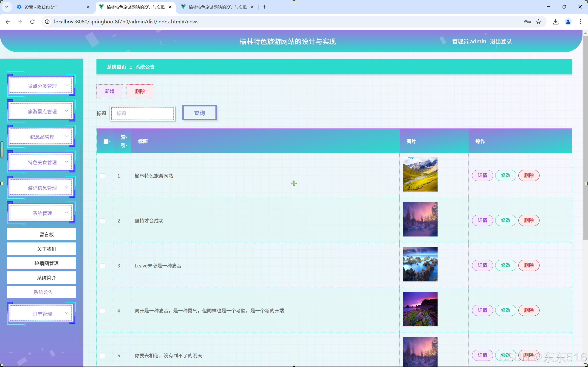Check the checkbox for row 1
Image resolution: width=588 pixels, height=367 pixels.
(102, 176)
